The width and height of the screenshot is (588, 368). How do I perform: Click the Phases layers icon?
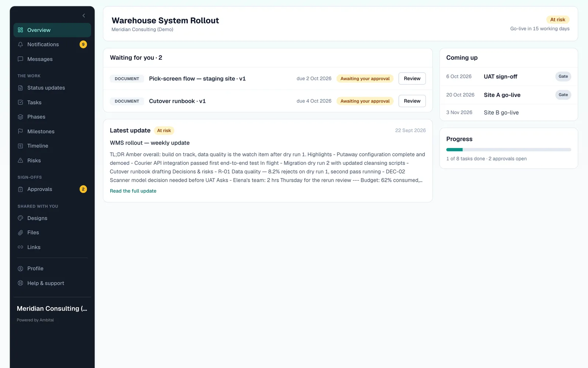coord(21,117)
